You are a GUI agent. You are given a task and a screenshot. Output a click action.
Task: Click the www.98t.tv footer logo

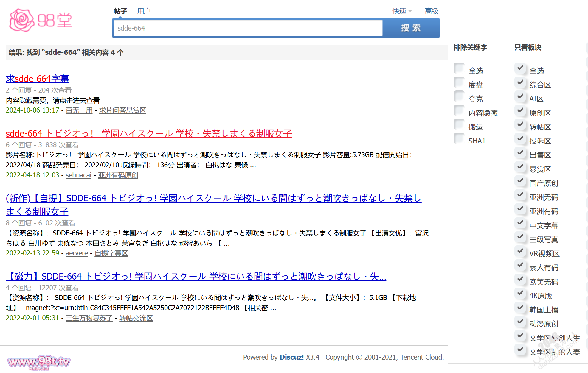39,362
